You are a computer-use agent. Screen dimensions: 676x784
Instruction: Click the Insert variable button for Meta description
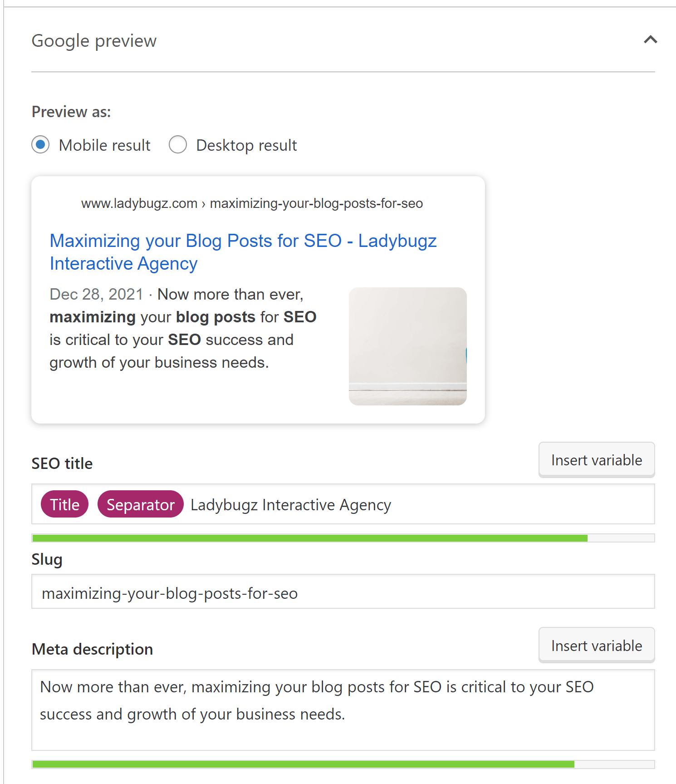point(596,645)
